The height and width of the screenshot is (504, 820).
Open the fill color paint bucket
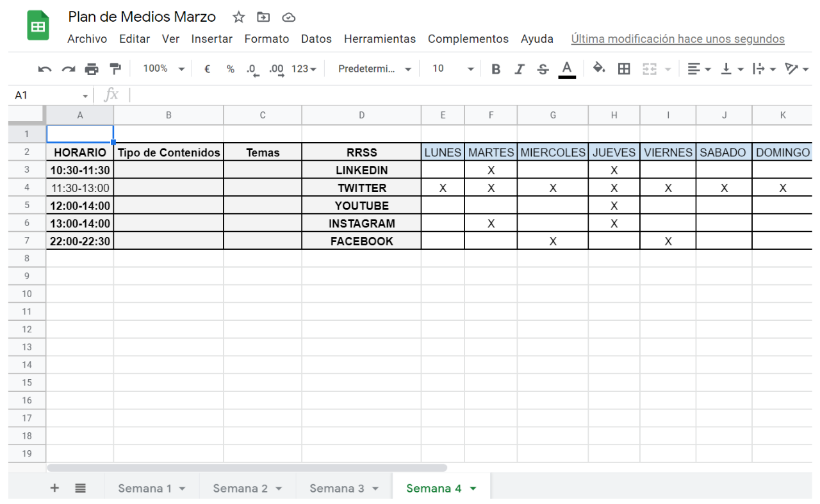(598, 68)
